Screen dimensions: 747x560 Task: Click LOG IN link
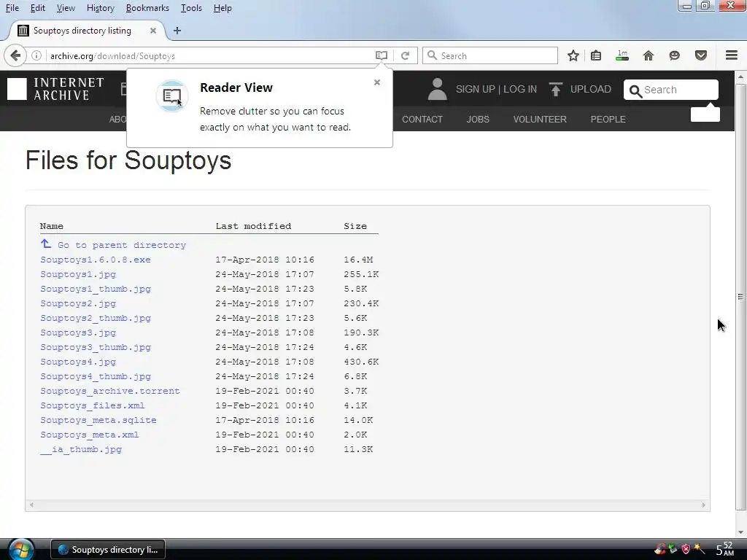[x=519, y=89]
